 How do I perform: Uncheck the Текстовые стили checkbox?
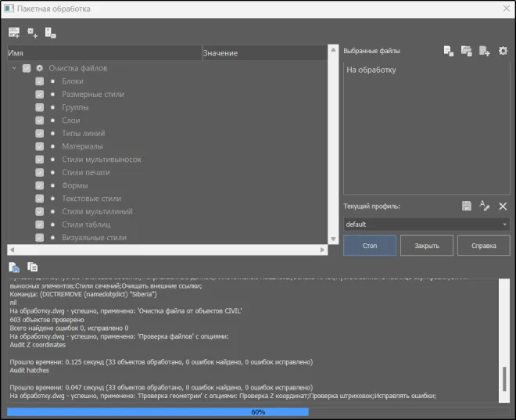click(x=40, y=199)
